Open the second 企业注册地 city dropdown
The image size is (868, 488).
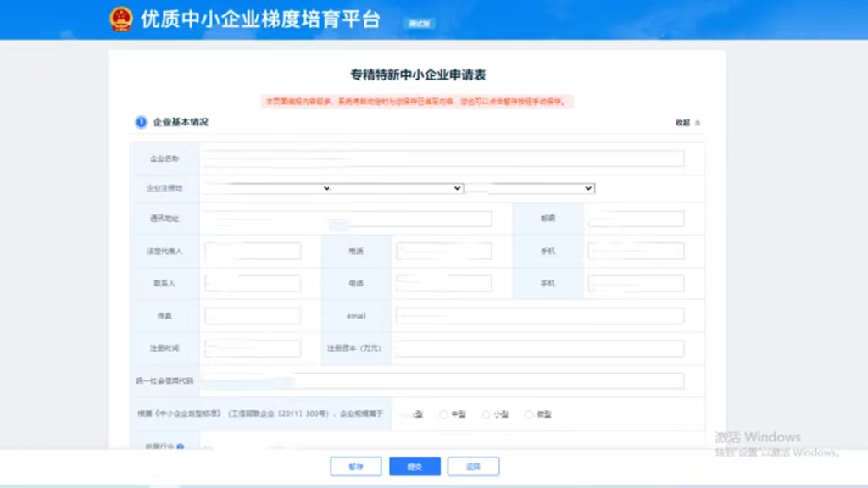click(x=397, y=188)
